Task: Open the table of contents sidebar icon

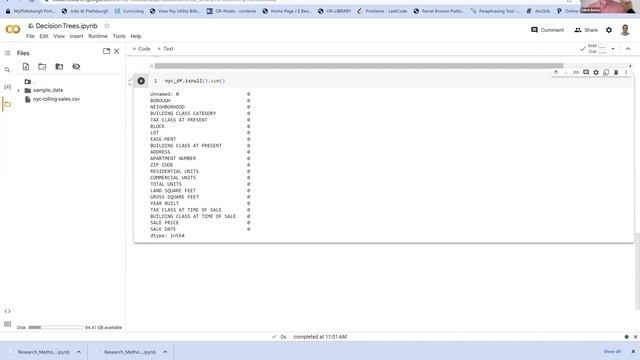Action: [7, 53]
